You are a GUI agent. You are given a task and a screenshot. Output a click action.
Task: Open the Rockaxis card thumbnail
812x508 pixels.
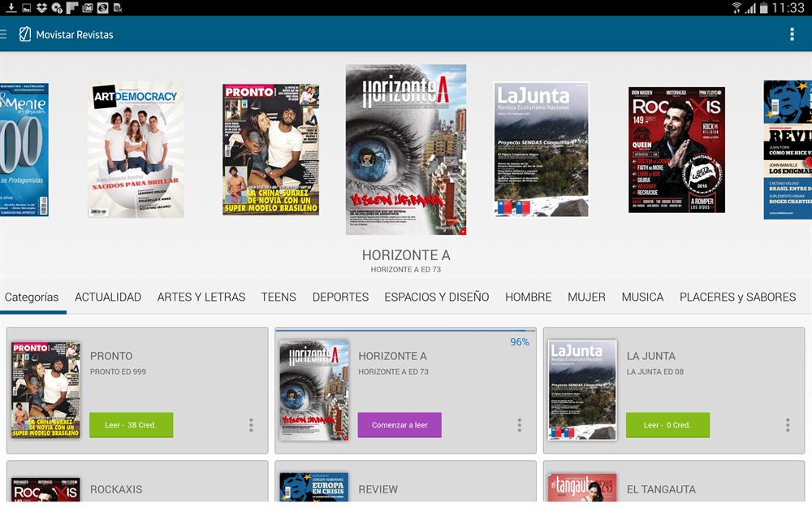[x=46, y=490]
